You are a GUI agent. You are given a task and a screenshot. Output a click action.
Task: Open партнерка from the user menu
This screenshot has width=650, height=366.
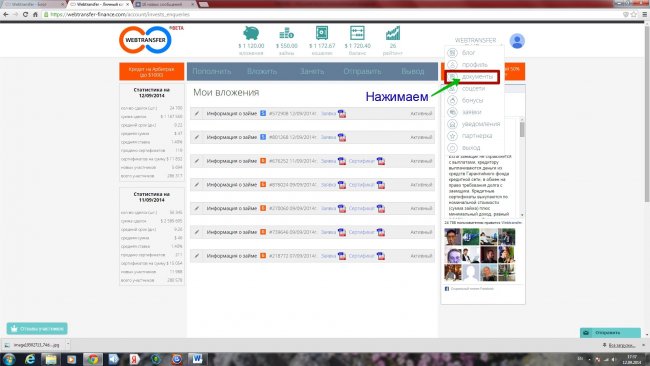click(477, 136)
